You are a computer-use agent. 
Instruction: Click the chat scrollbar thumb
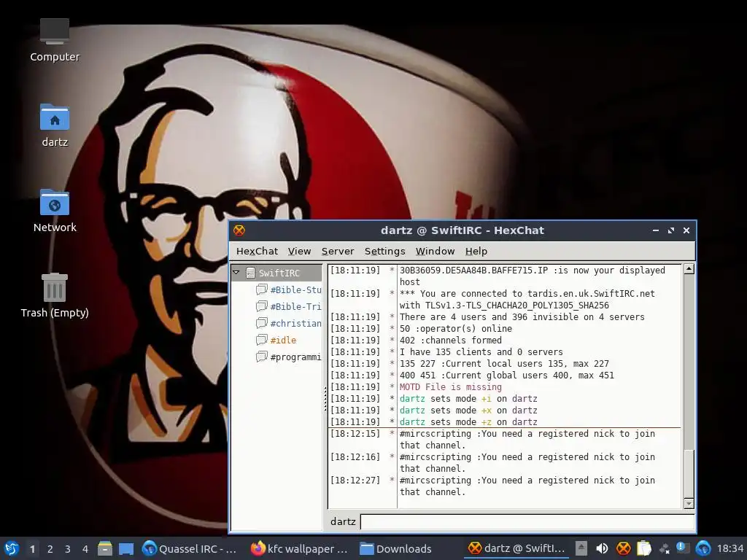689,472
